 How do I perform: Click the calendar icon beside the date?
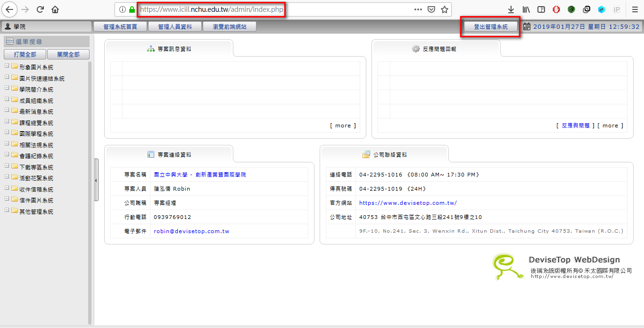point(527,26)
